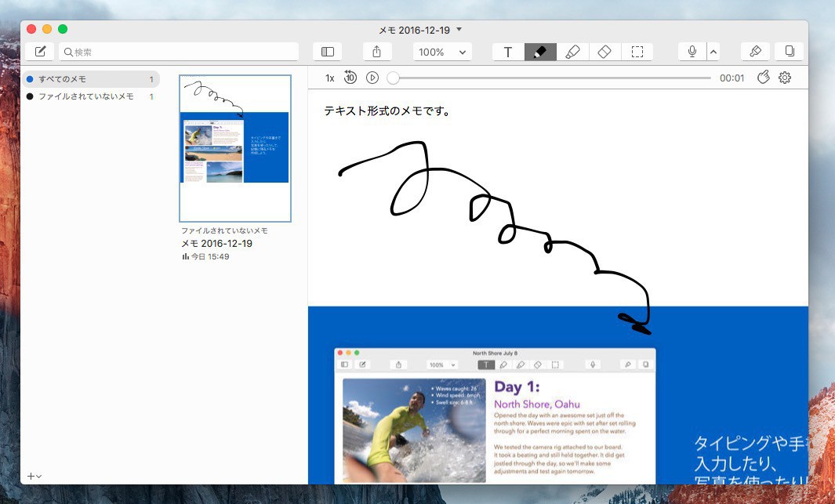Toggle the pin tool in toolbar
This screenshot has height=504, width=835.
click(x=755, y=52)
